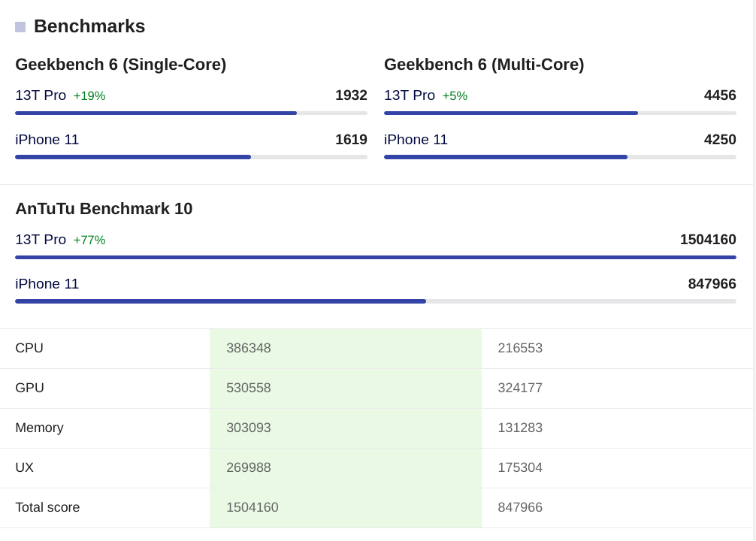
Task: Click the multi-core score 4250
Action: (x=720, y=139)
